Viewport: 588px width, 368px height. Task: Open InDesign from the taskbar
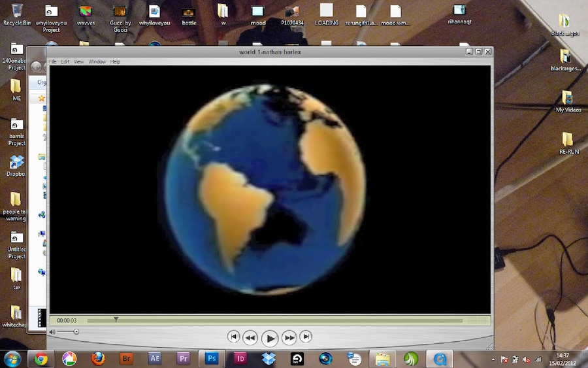(240, 358)
